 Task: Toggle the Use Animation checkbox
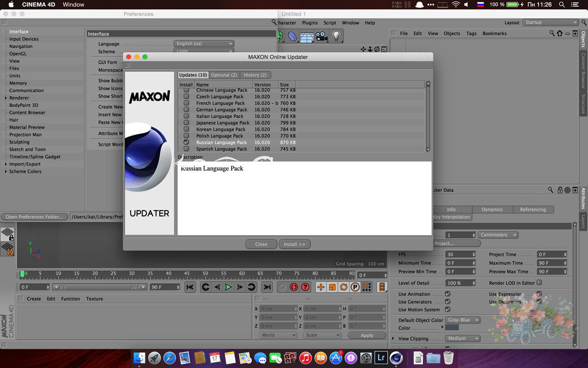447,294
